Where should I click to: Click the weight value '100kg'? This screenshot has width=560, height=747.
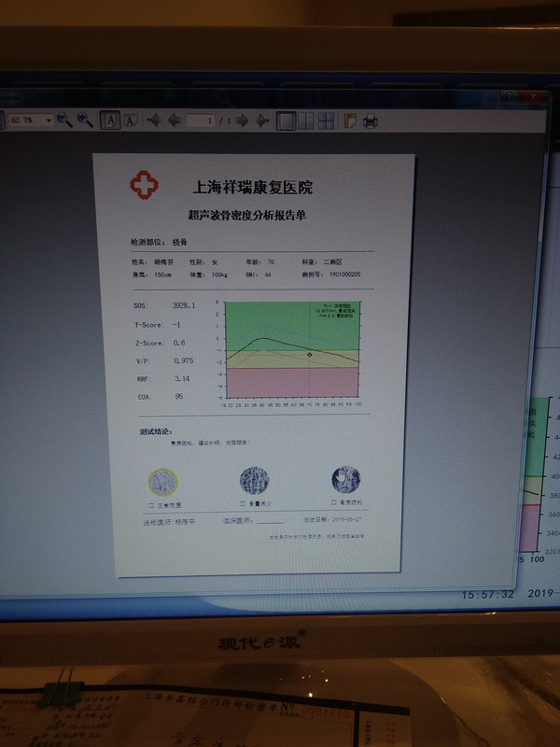219,275
